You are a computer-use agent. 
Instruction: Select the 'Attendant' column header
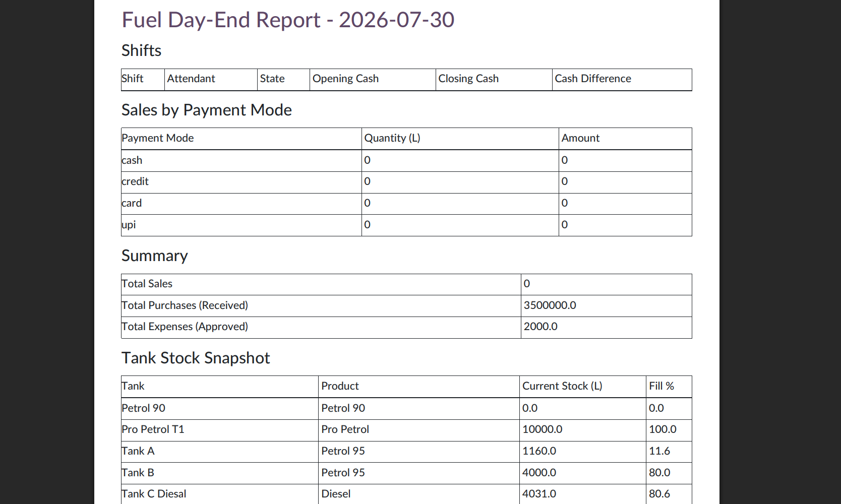191,79
